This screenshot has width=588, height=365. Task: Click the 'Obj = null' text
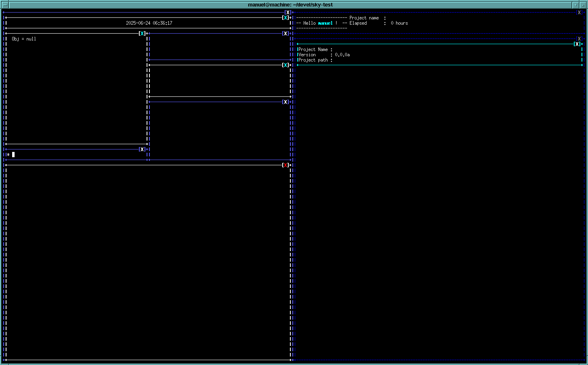click(x=24, y=39)
